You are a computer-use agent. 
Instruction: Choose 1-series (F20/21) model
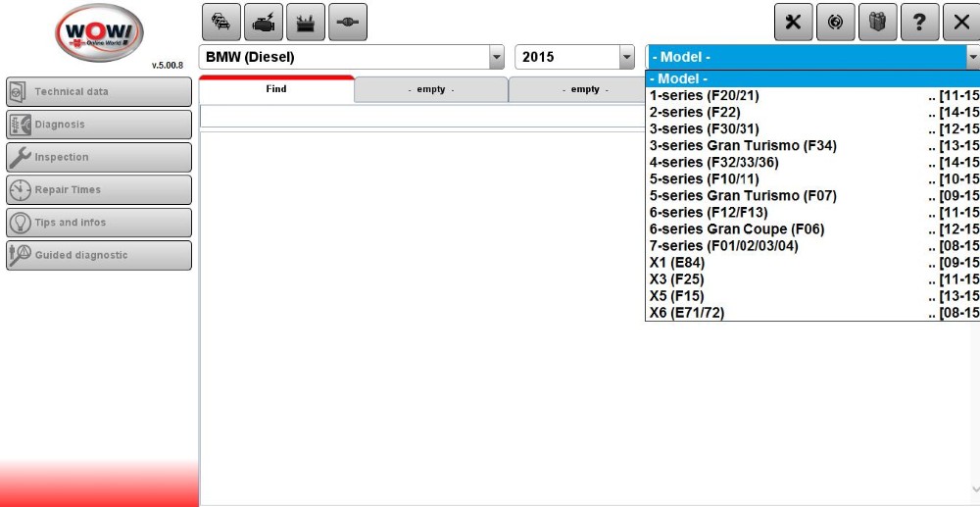[812, 96]
